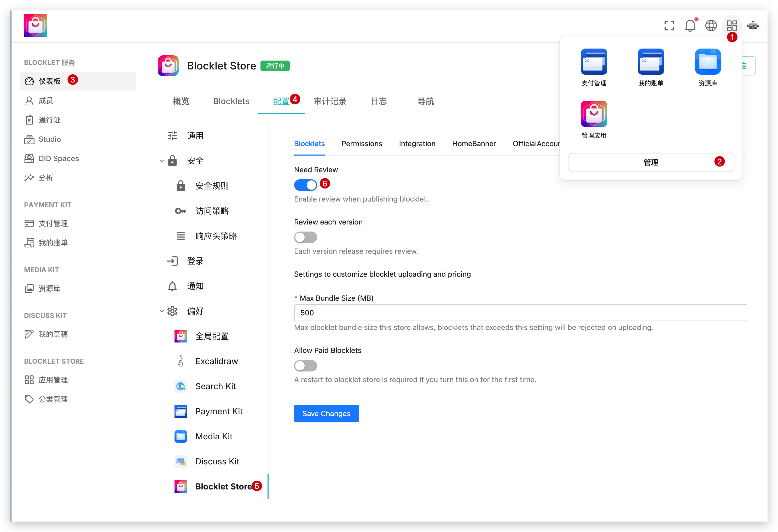This screenshot has width=778, height=532.
Task: Open 我的账单 icon in popup
Action: tap(651, 62)
